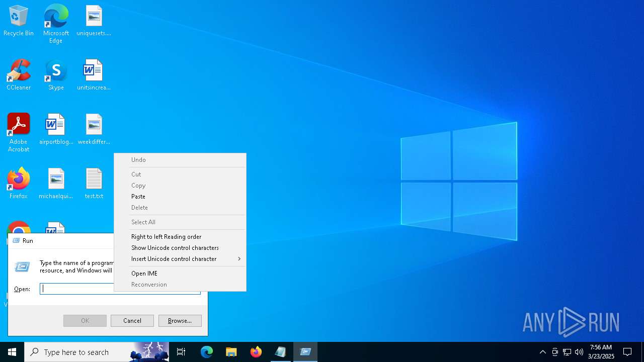Show hidden system tray icons
The height and width of the screenshot is (362, 644).
(542, 352)
